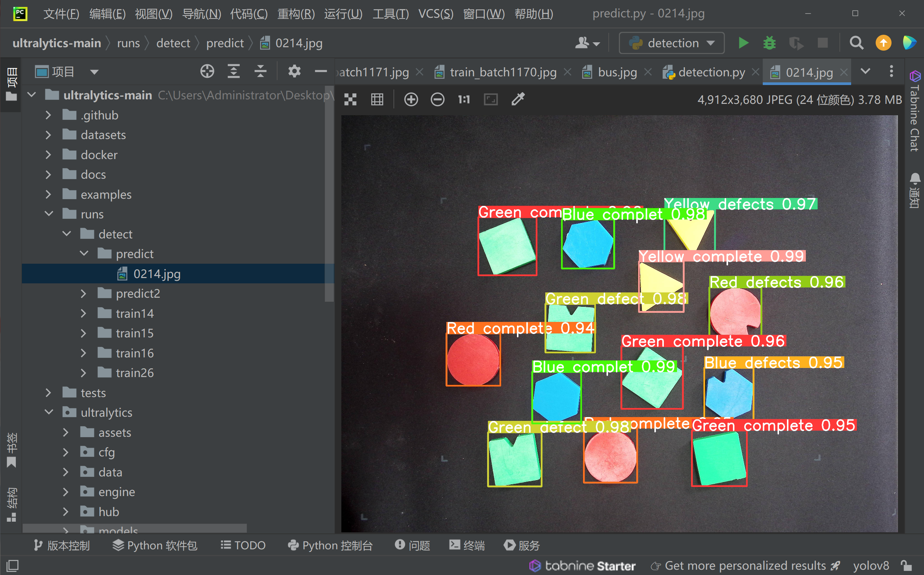Image resolution: width=924 pixels, height=575 pixels.
Task: Zoom out of the image viewer
Action: tap(437, 100)
